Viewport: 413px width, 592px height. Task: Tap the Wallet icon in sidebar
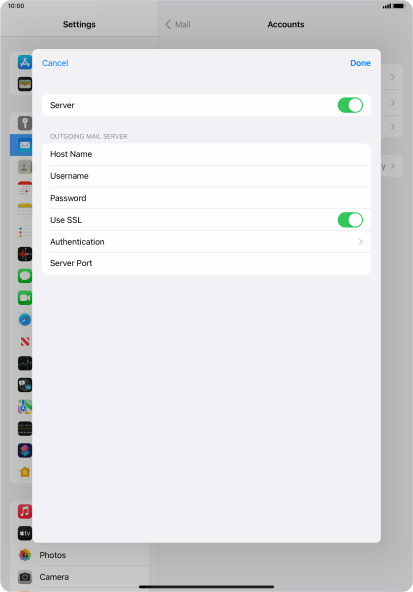[x=25, y=84]
